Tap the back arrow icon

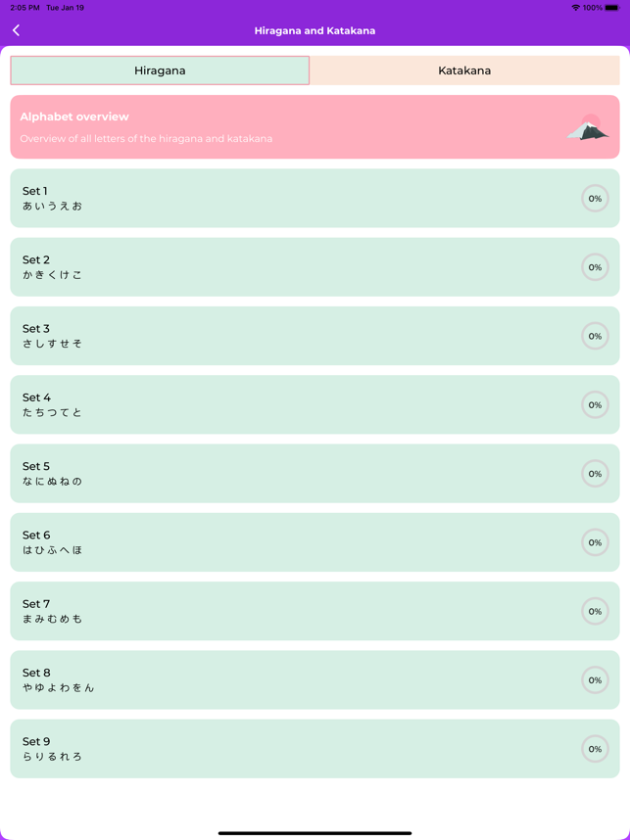tap(16, 30)
